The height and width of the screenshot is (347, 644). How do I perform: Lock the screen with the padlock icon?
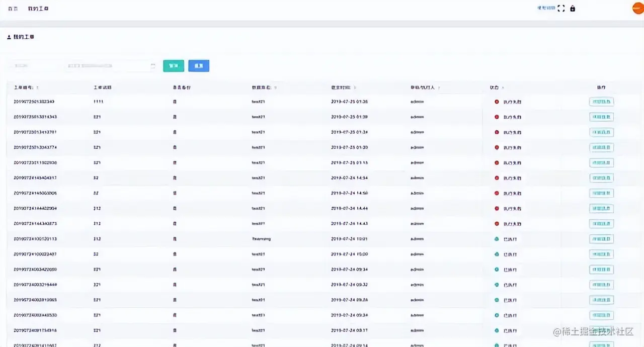(x=573, y=9)
